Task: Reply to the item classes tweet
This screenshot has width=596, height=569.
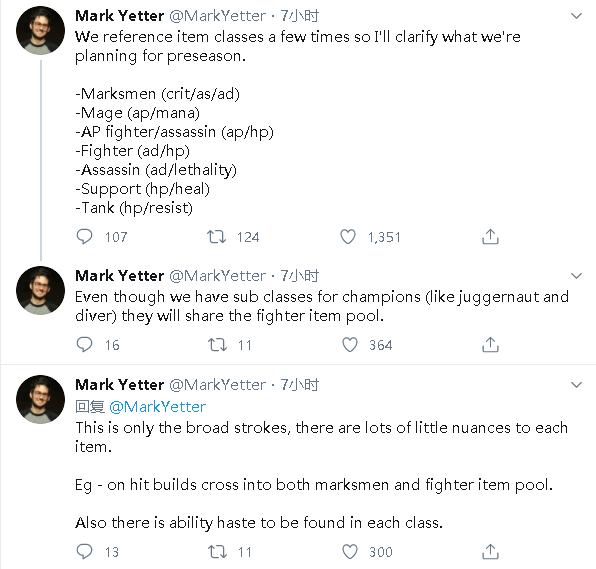Action: 84,236
